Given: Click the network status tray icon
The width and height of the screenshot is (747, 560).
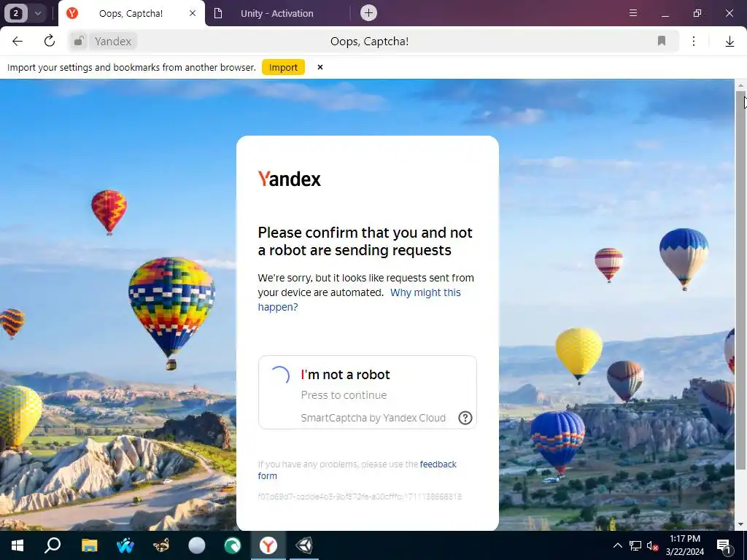Looking at the screenshot, I should [x=635, y=545].
